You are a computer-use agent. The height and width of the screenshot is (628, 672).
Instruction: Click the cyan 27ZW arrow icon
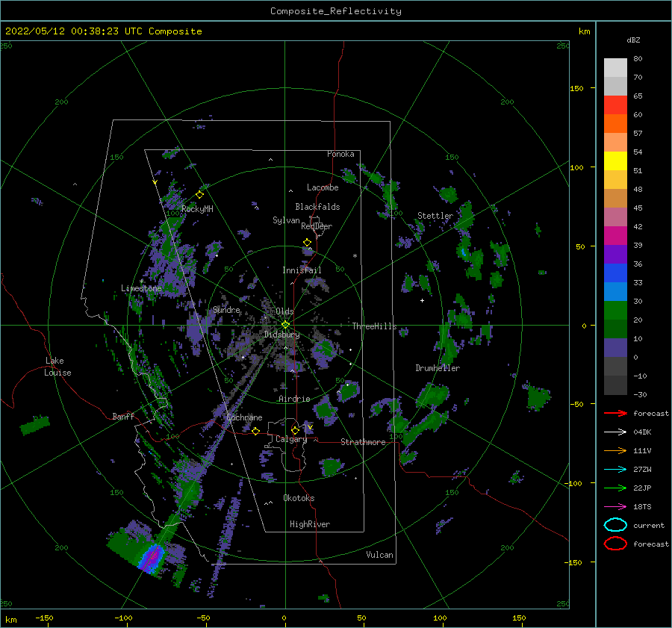pos(615,470)
